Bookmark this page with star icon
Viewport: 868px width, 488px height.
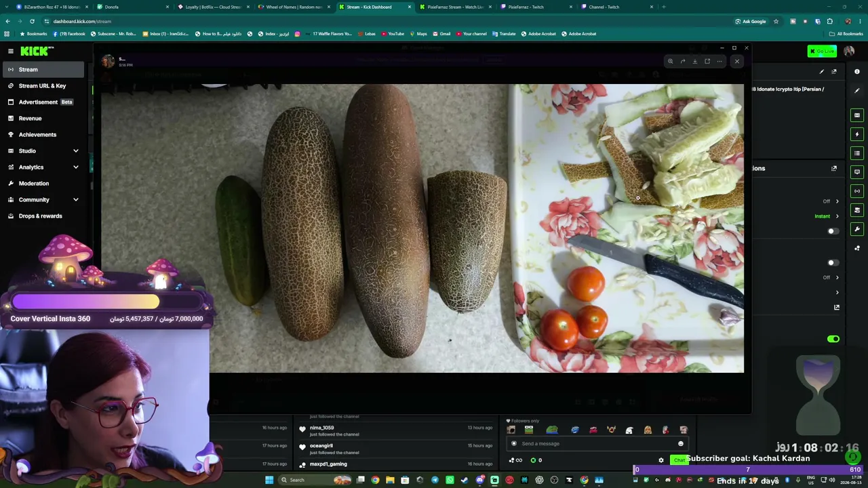[776, 21]
